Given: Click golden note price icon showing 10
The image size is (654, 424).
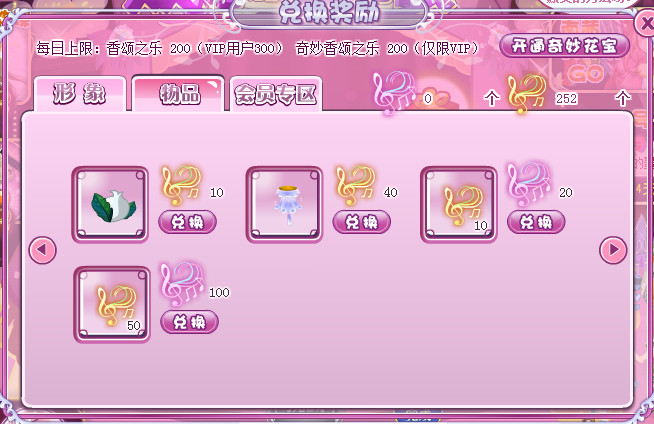Looking at the screenshot, I should click(182, 186).
